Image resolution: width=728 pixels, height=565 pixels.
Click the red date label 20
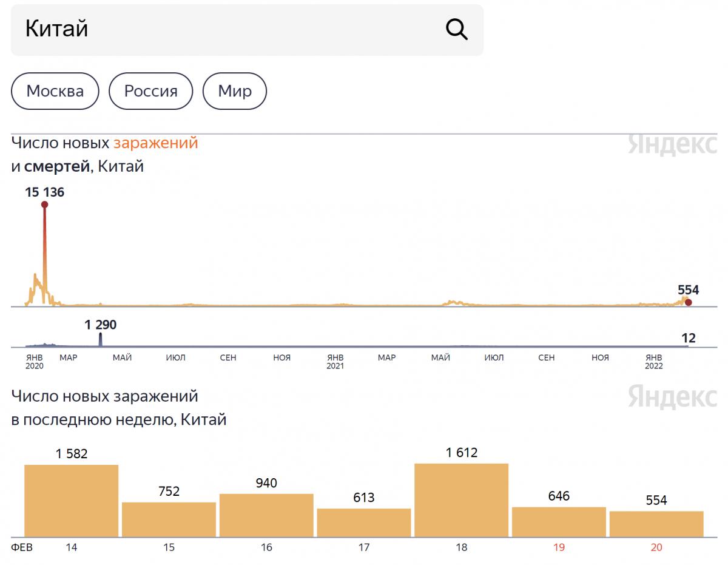click(x=656, y=547)
